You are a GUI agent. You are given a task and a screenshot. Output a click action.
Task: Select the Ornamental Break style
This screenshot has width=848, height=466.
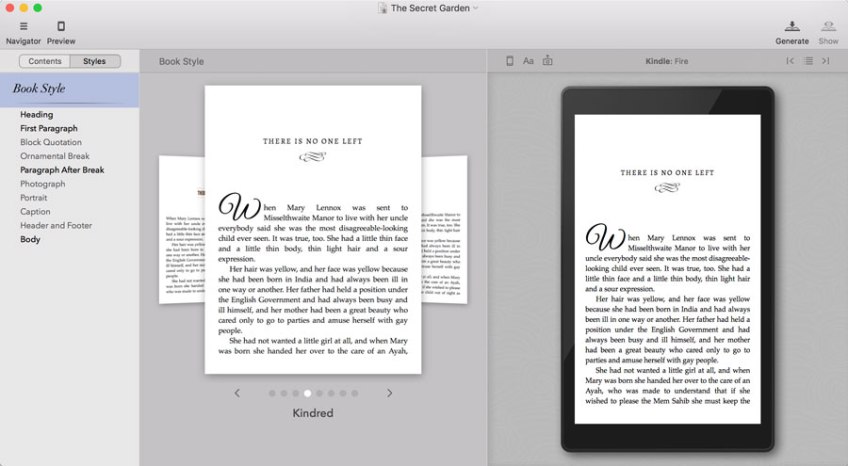coord(55,156)
